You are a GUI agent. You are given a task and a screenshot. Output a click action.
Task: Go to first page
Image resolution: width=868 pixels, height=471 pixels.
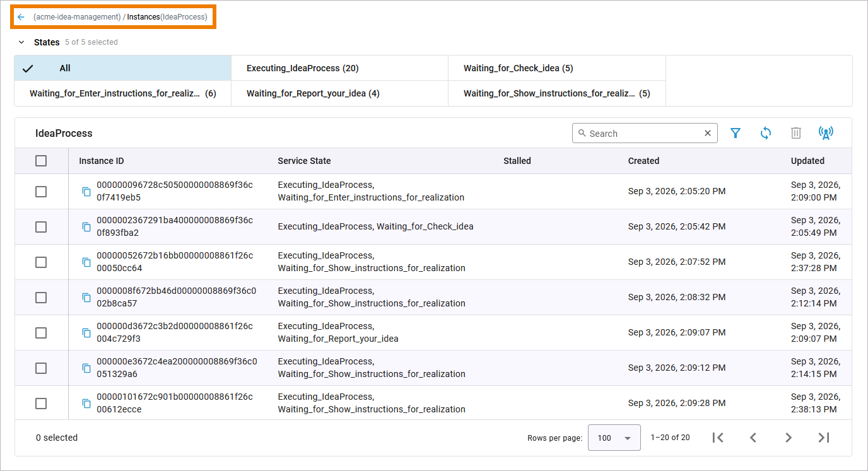718,438
